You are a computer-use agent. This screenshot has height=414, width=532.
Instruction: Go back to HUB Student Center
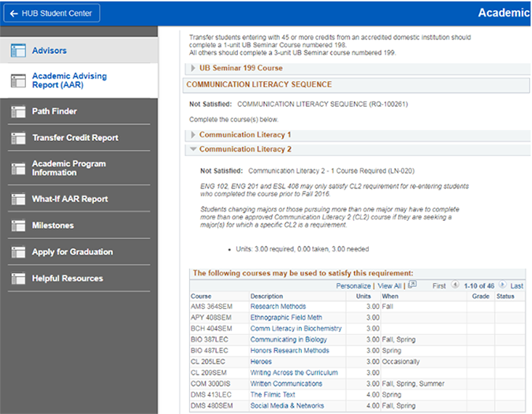point(50,13)
